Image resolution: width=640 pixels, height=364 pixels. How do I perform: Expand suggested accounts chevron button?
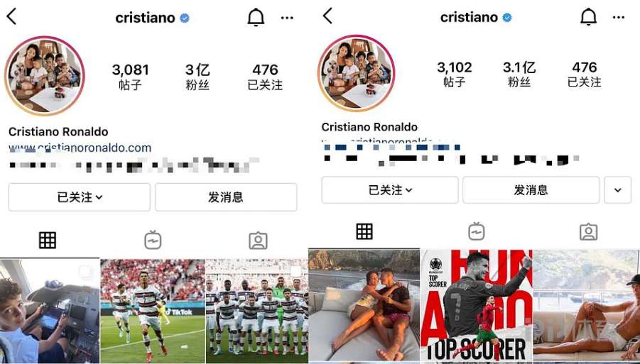click(617, 190)
